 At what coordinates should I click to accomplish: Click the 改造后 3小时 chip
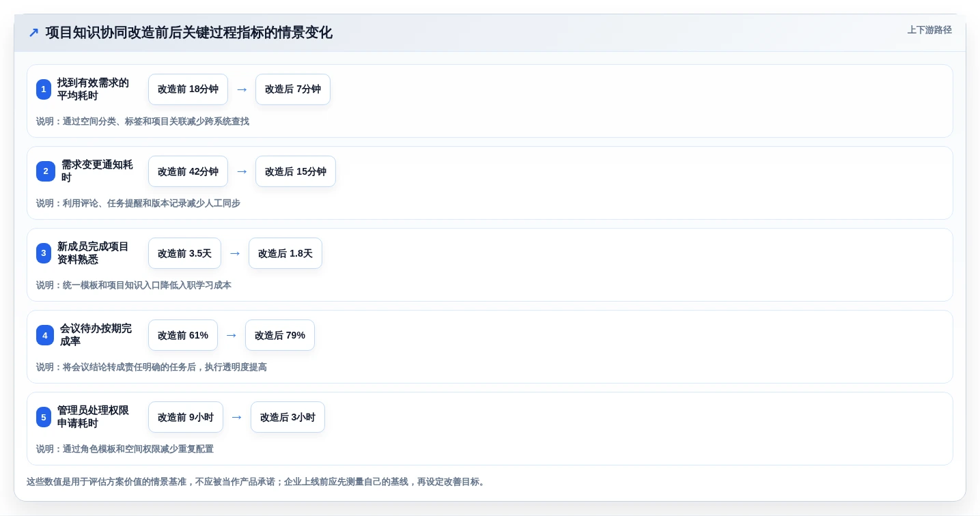(288, 417)
